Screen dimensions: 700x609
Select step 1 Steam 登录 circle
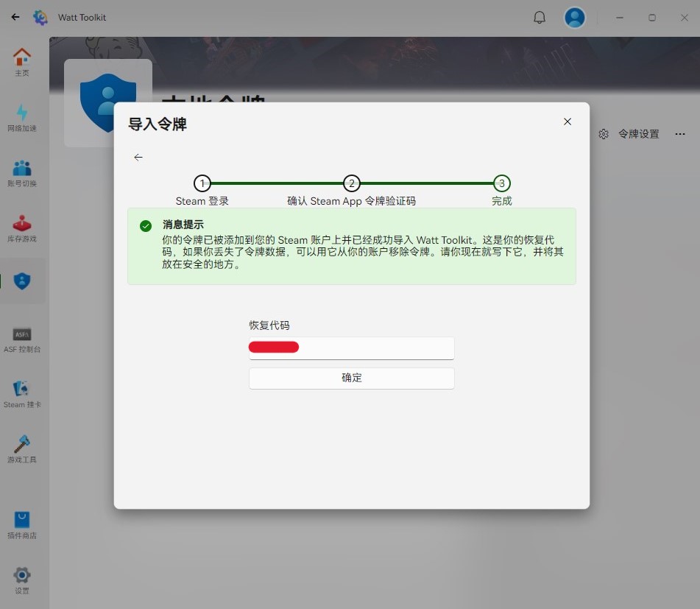(x=202, y=183)
